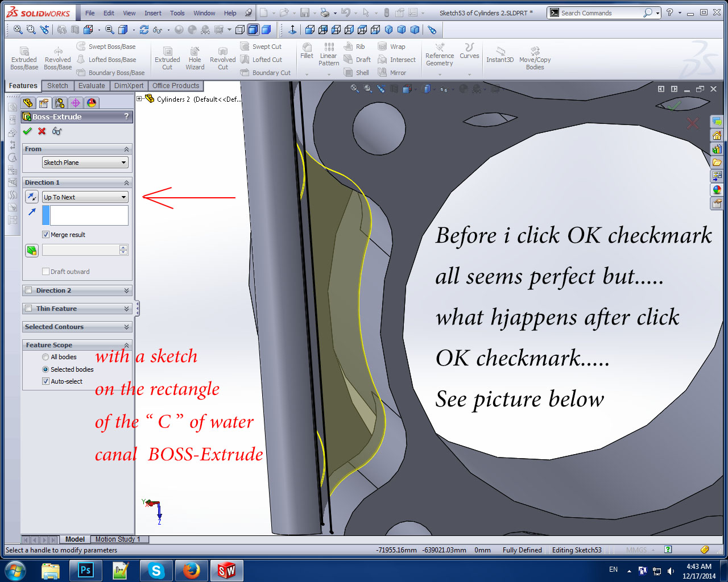This screenshot has height=582, width=728.
Task: Open the Sketch Plane dropdown
Action: [x=85, y=163]
